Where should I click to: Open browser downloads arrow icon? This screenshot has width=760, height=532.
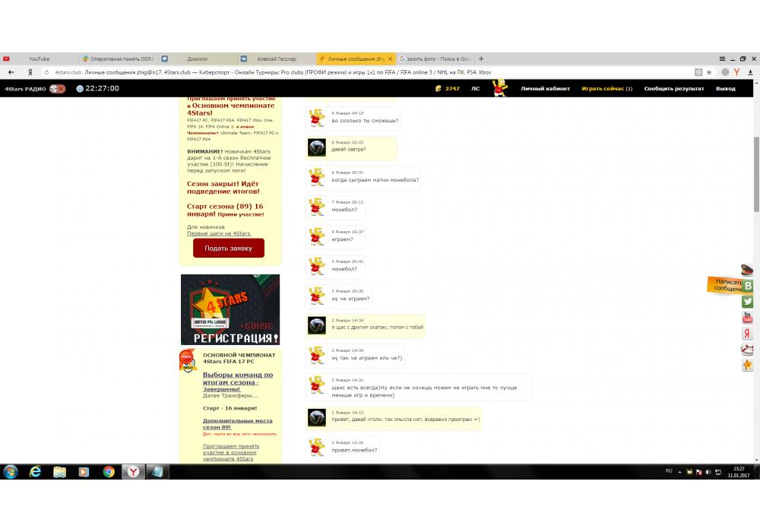(750, 72)
